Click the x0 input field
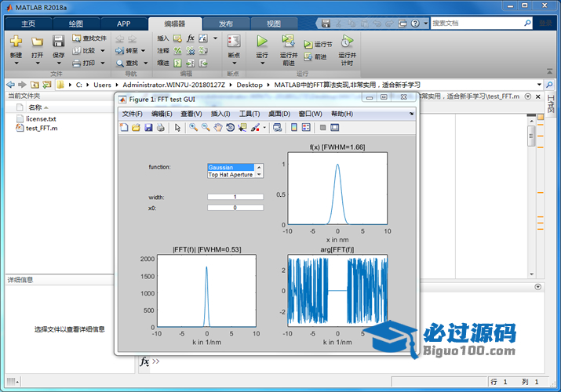This screenshot has width=561, height=392. 235,208
